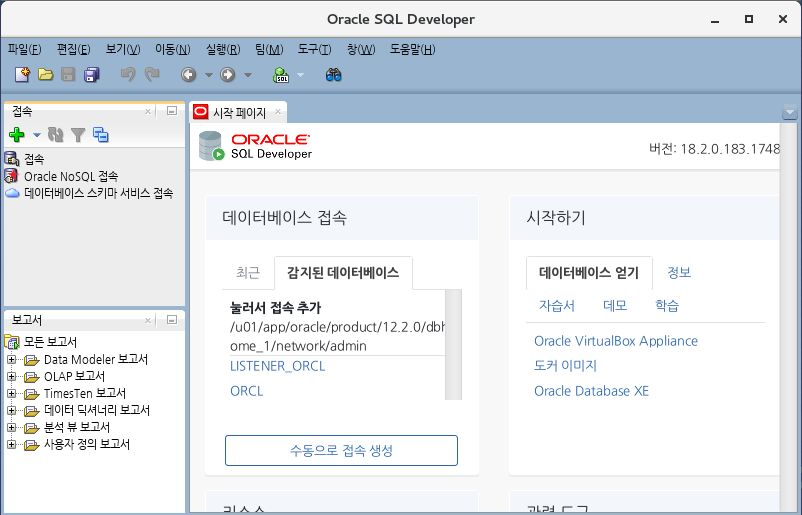Open the tab list dropdown at right edge
Screen dimensions: 802x515
click(790, 111)
